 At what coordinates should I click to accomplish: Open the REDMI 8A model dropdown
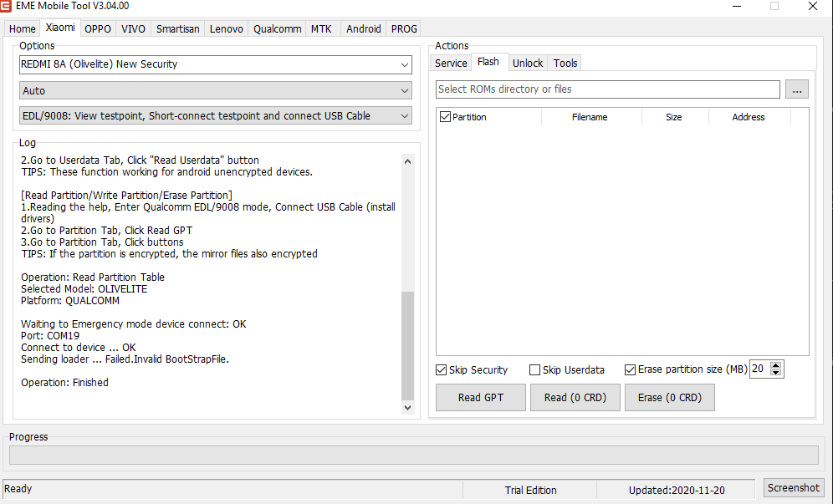pyautogui.click(x=216, y=64)
